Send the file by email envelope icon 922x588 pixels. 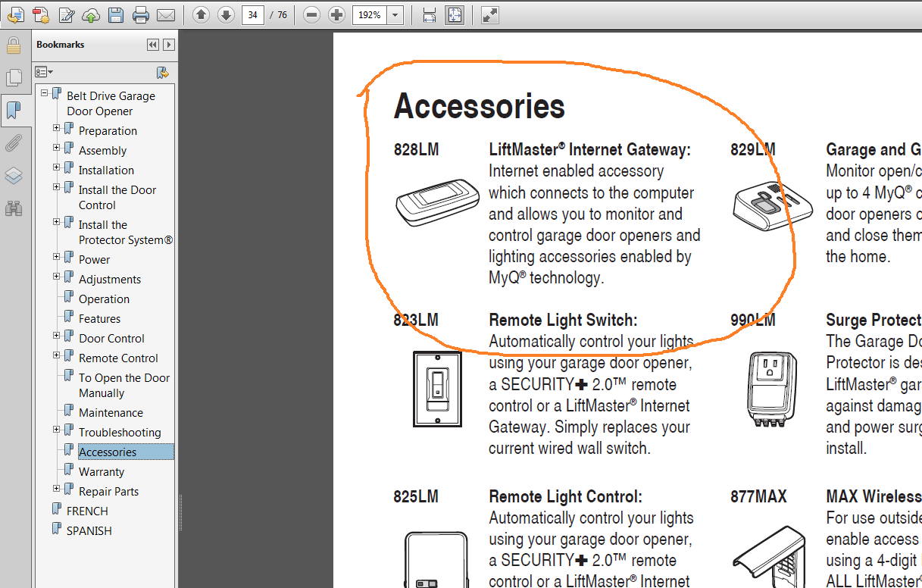click(165, 14)
